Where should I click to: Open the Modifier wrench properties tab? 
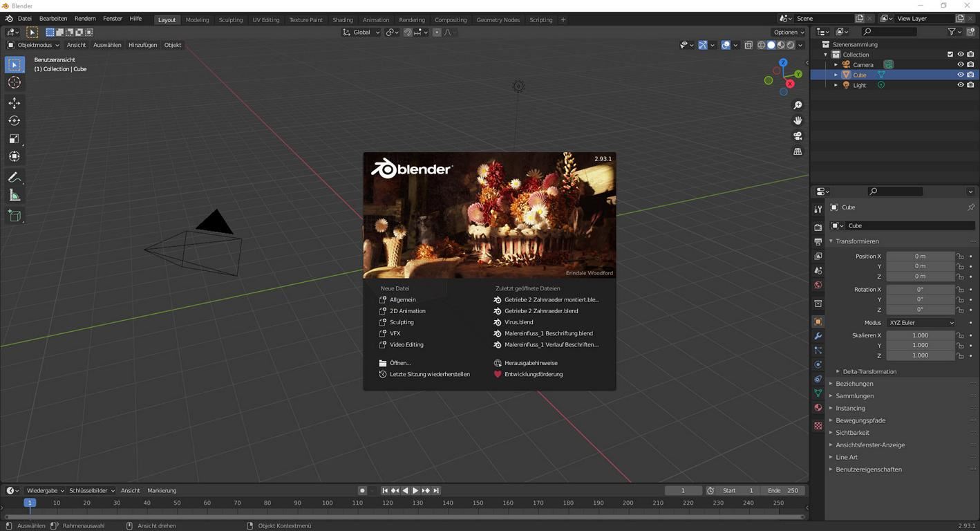tap(818, 336)
